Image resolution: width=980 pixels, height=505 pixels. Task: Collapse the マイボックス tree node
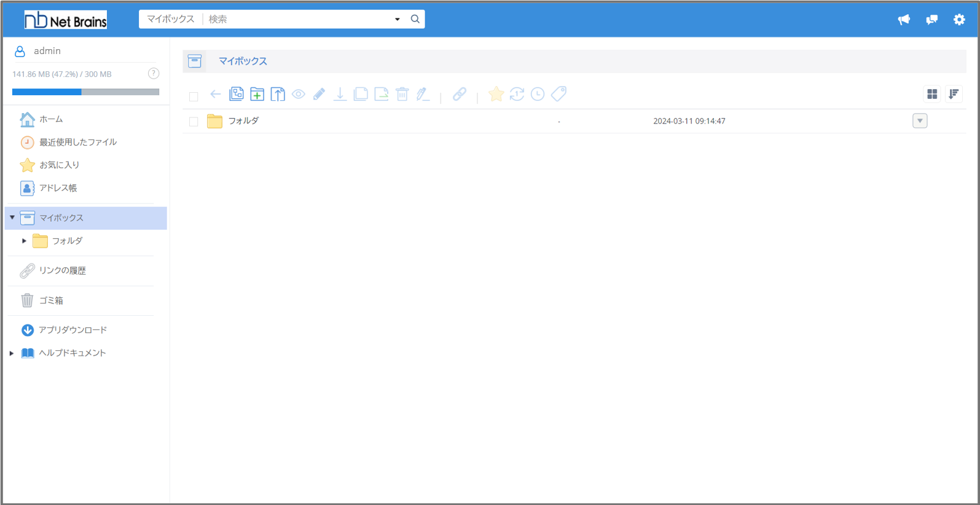pyautogui.click(x=12, y=217)
